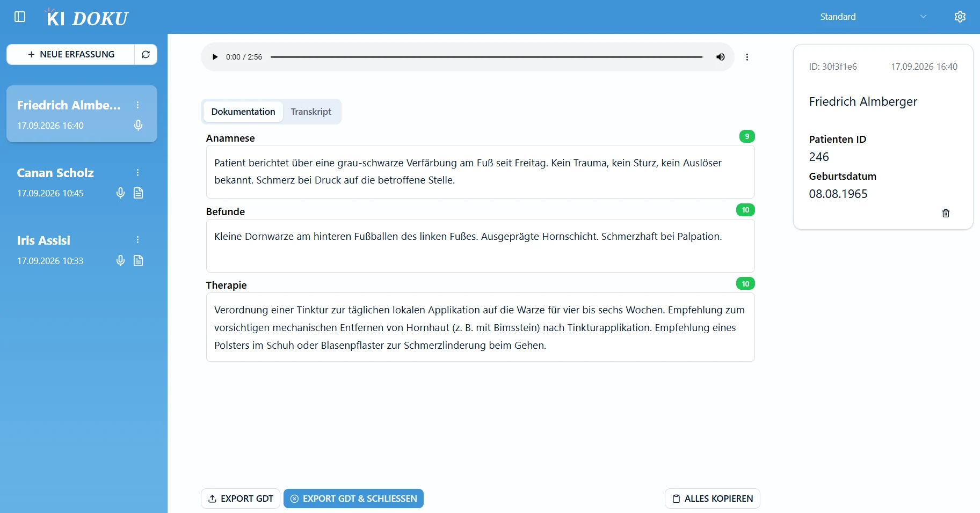Collapse the sidebar with the panel icon

(20, 17)
